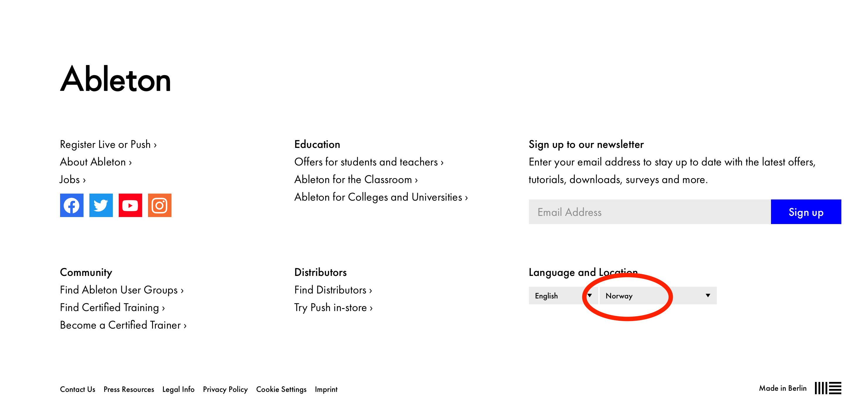
Task: Click the Sign up to our newsletter heading
Action: 586,144
